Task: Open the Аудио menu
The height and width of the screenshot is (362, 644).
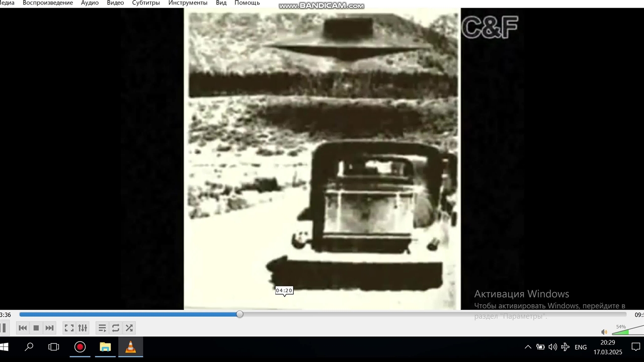Action: coord(90,3)
